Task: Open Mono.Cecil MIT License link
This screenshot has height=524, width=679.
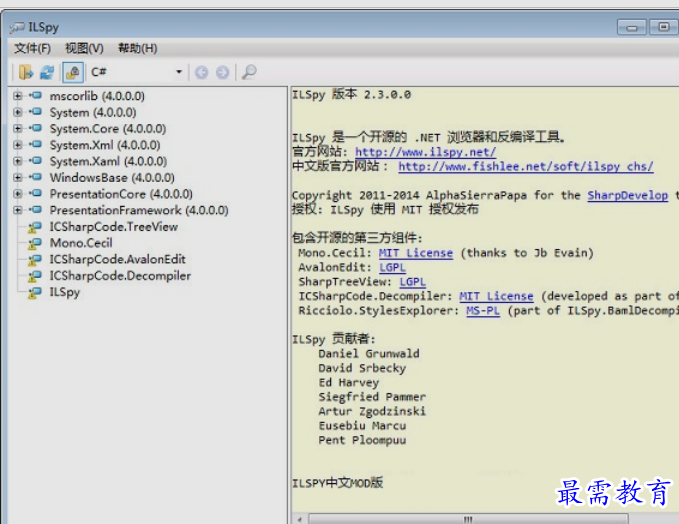Action: tap(416, 253)
